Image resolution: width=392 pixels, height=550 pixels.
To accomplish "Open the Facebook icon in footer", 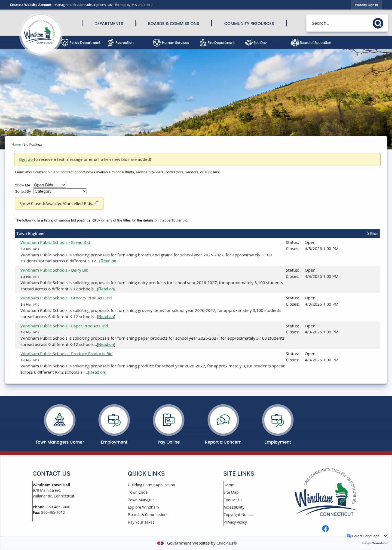I will tap(325, 529).
